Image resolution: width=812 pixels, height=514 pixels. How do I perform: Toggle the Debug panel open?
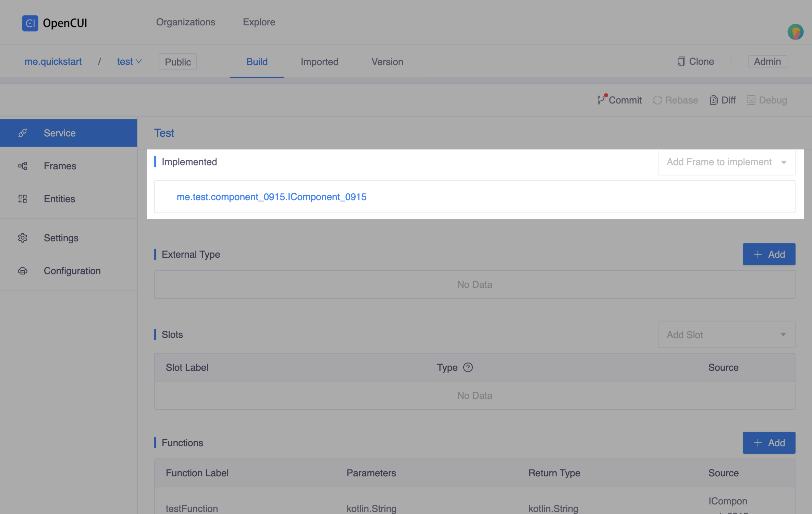767,99
